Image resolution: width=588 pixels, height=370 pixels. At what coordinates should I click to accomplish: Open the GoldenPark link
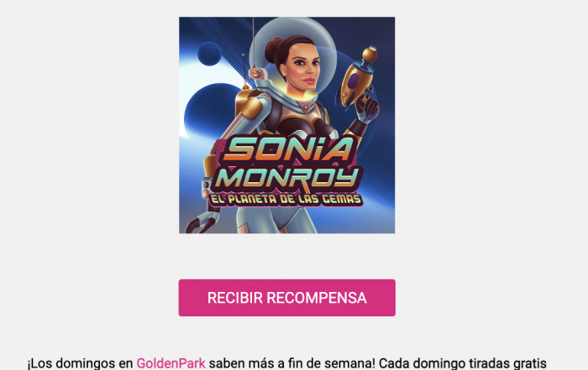point(171,363)
